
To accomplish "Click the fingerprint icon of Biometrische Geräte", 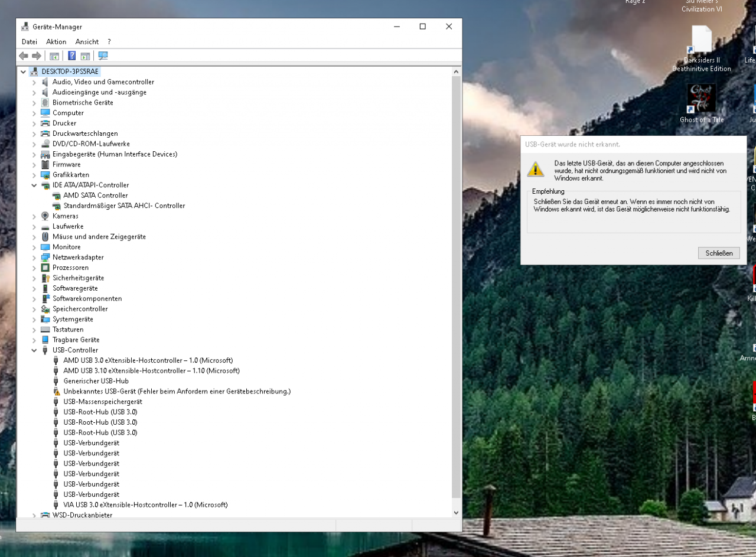I will 45,103.
